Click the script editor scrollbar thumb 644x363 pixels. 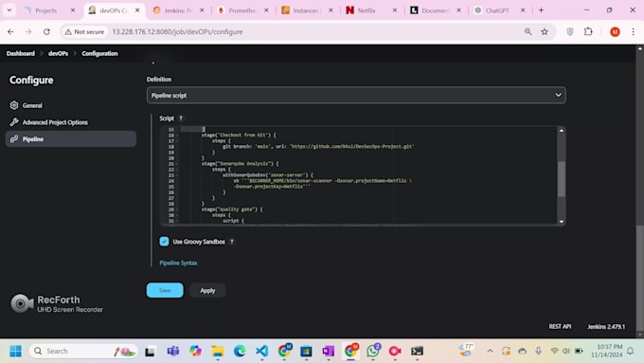[x=561, y=179]
